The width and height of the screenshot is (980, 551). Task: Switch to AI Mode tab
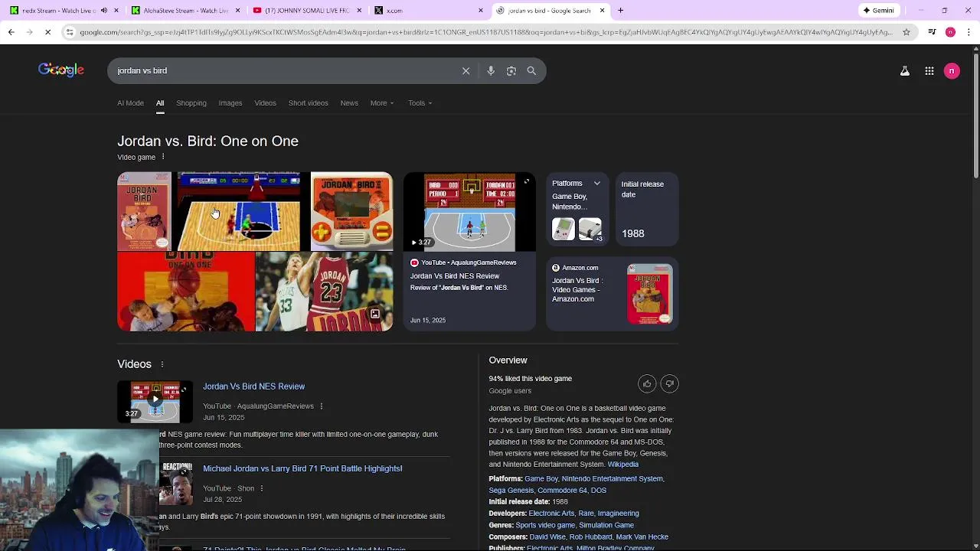[x=130, y=103]
